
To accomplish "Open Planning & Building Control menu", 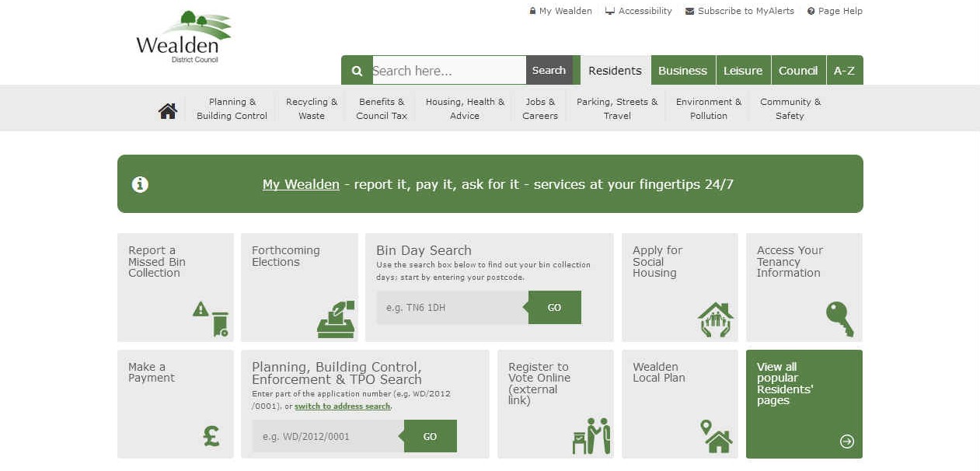I will pos(232,109).
